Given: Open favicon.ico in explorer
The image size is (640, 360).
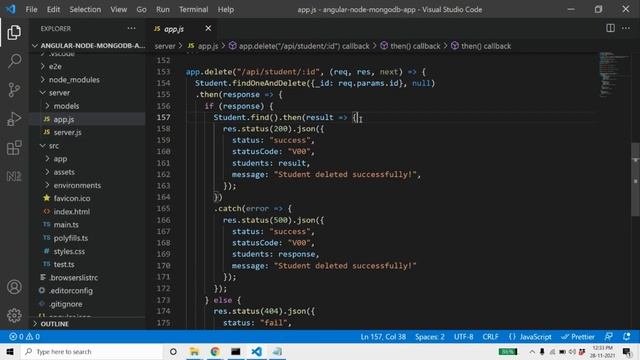Looking at the screenshot, I should (72, 198).
